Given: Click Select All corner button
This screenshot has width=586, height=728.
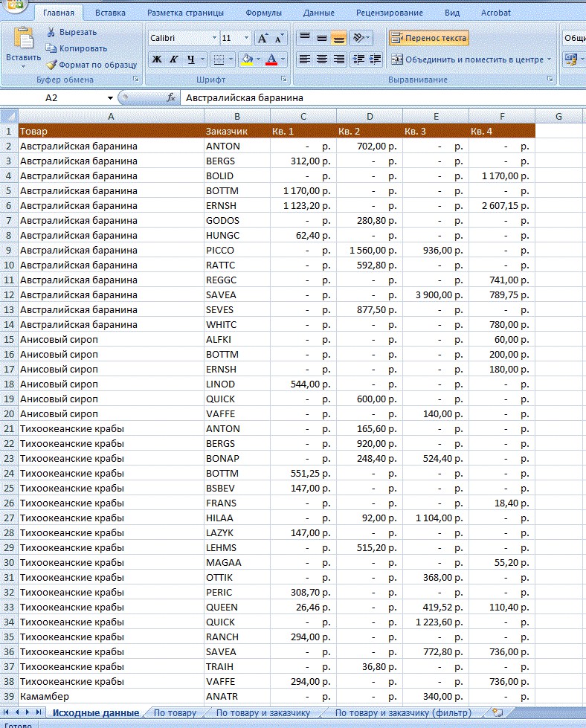Looking at the screenshot, I should [x=9, y=116].
